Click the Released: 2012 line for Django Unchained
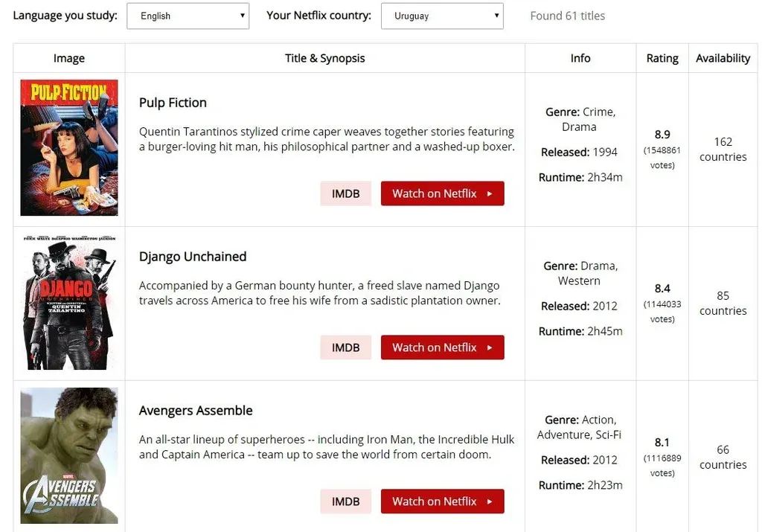 [579, 306]
